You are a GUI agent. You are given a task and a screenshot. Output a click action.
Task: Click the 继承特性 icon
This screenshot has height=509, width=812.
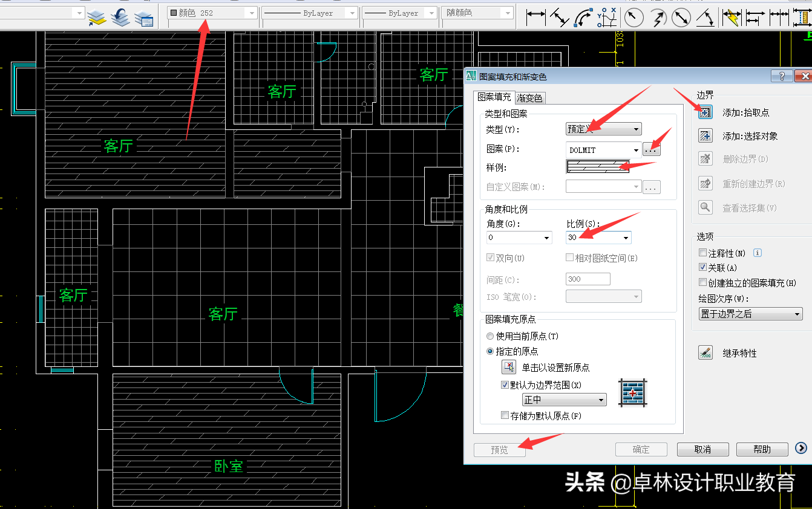point(705,352)
